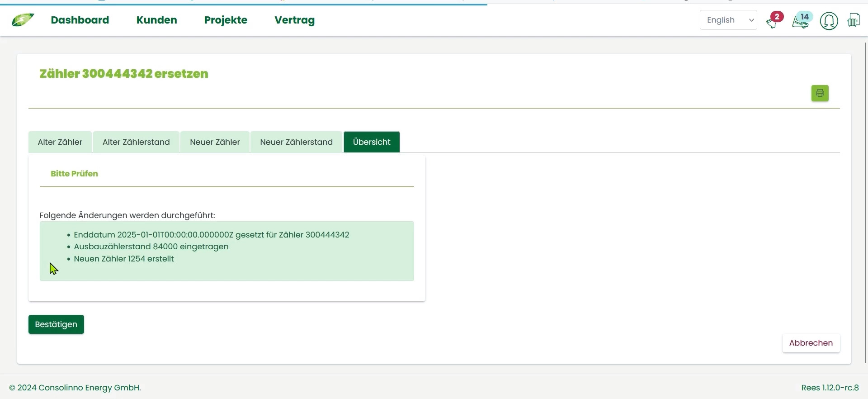Image resolution: width=868 pixels, height=399 pixels.
Task: Print the meter replacement overview
Action: [x=820, y=93]
